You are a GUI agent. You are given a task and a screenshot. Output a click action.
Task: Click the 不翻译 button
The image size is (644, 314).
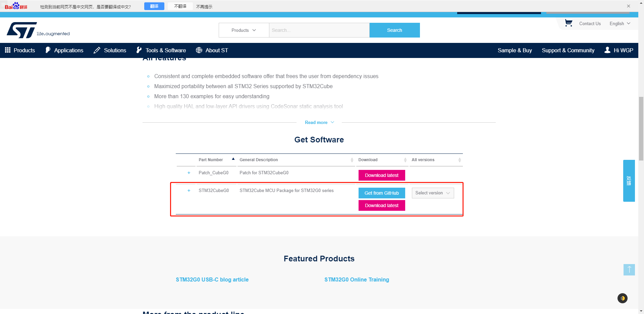coord(180,6)
